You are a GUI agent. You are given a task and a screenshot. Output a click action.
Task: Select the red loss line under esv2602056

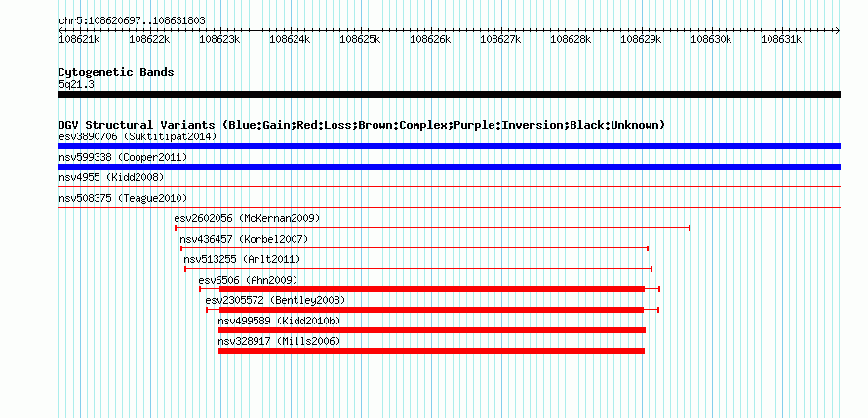point(432,228)
